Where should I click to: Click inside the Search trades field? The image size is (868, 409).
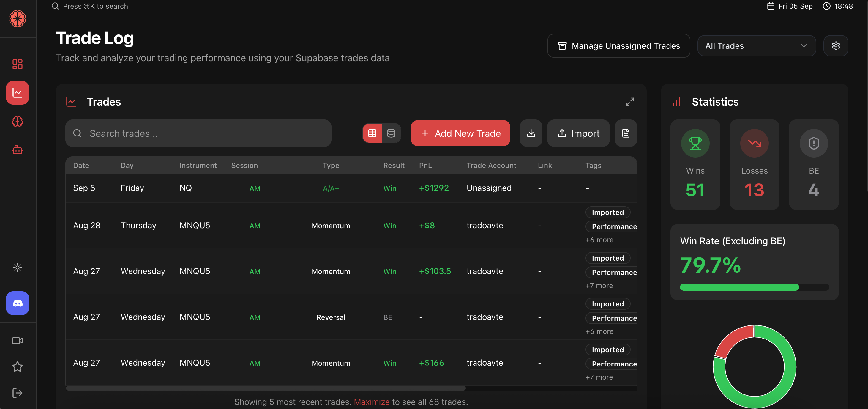[198, 133]
